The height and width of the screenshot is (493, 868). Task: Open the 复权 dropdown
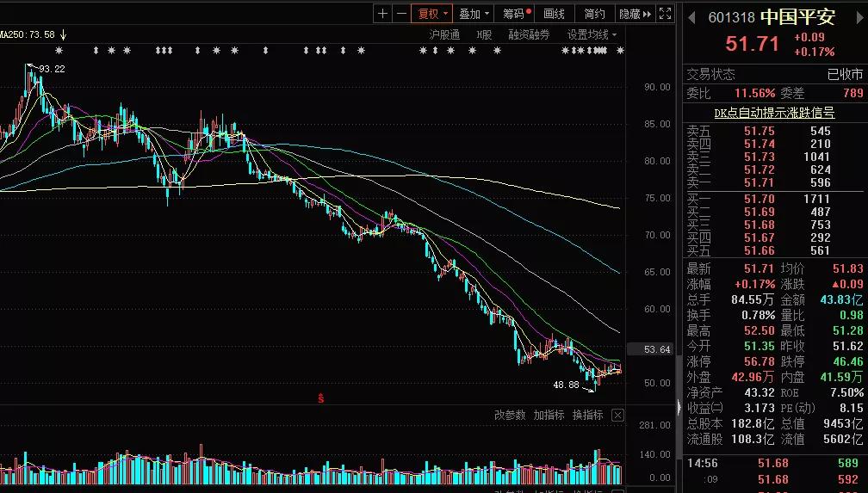[x=431, y=14]
